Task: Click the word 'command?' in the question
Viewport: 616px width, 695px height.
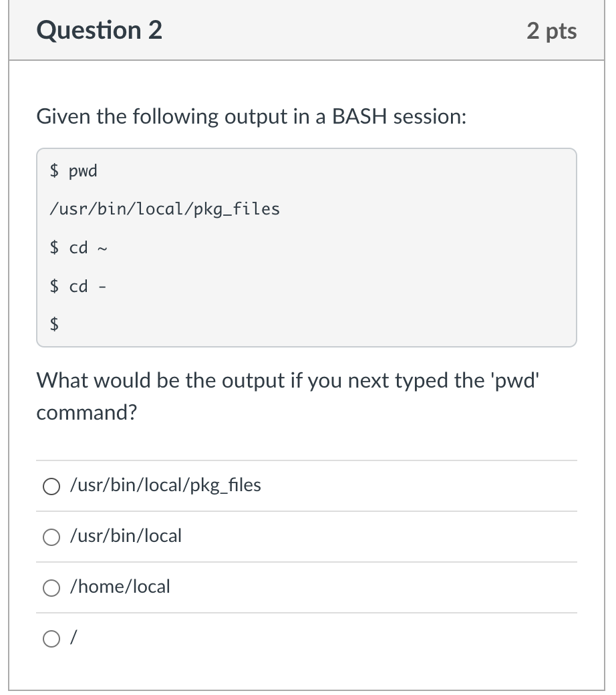Action: (x=87, y=413)
